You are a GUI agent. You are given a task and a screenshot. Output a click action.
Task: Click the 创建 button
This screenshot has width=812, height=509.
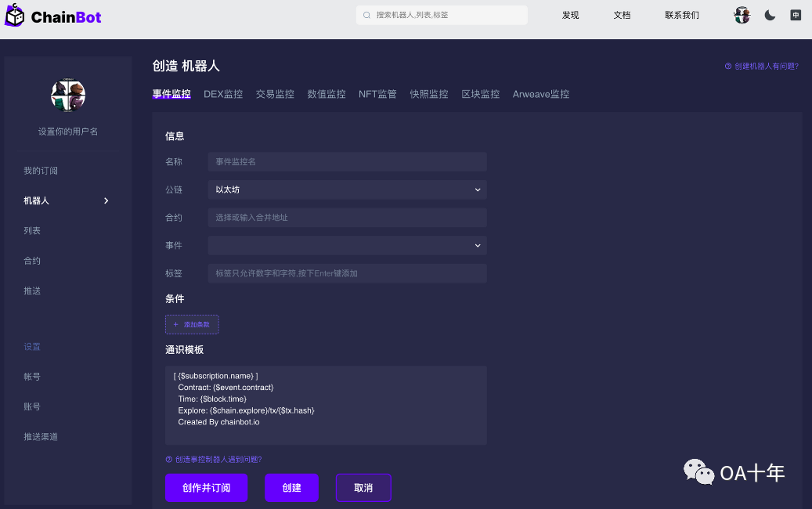(x=291, y=487)
